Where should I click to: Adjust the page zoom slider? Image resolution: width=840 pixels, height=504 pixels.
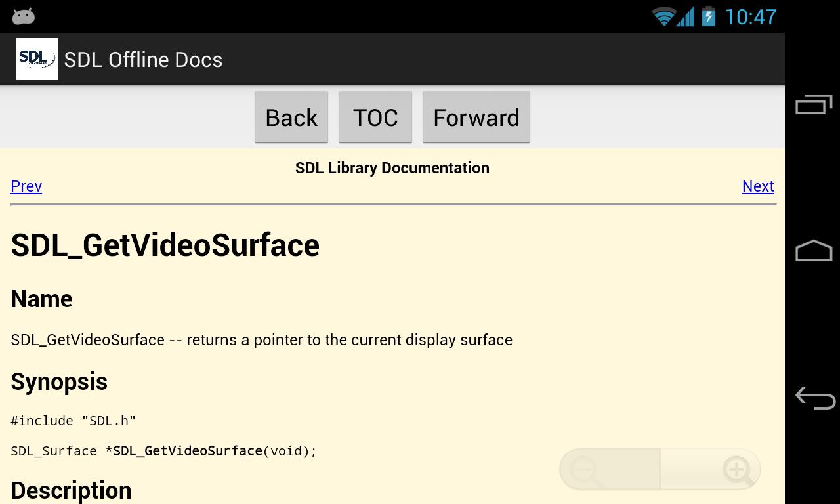pyautogui.click(x=660, y=469)
